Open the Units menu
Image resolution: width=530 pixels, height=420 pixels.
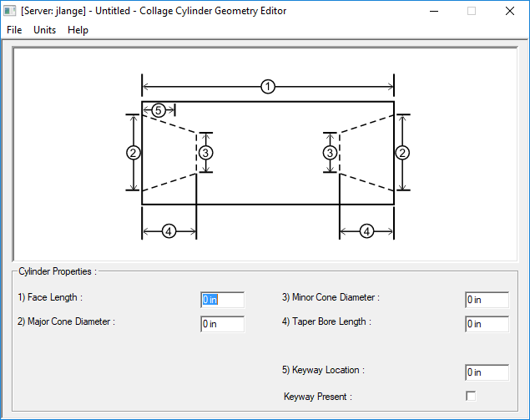pyautogui.click(x=44, y=30)
